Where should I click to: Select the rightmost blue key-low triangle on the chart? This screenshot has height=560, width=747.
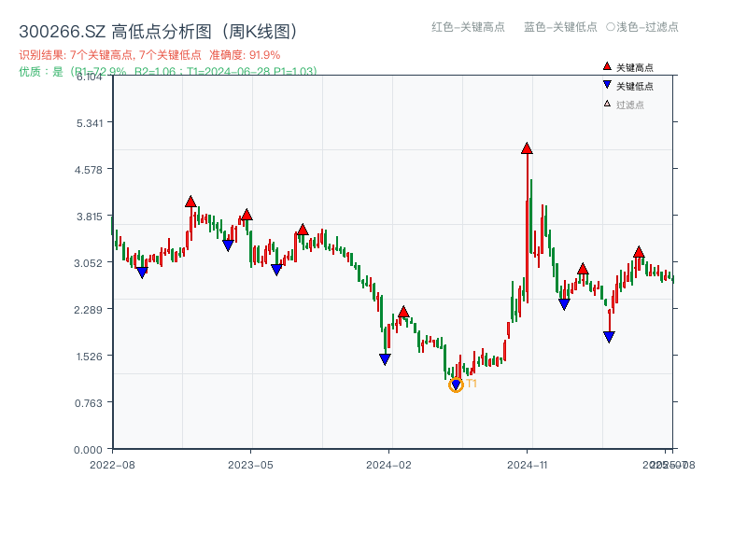coord(609,337)
